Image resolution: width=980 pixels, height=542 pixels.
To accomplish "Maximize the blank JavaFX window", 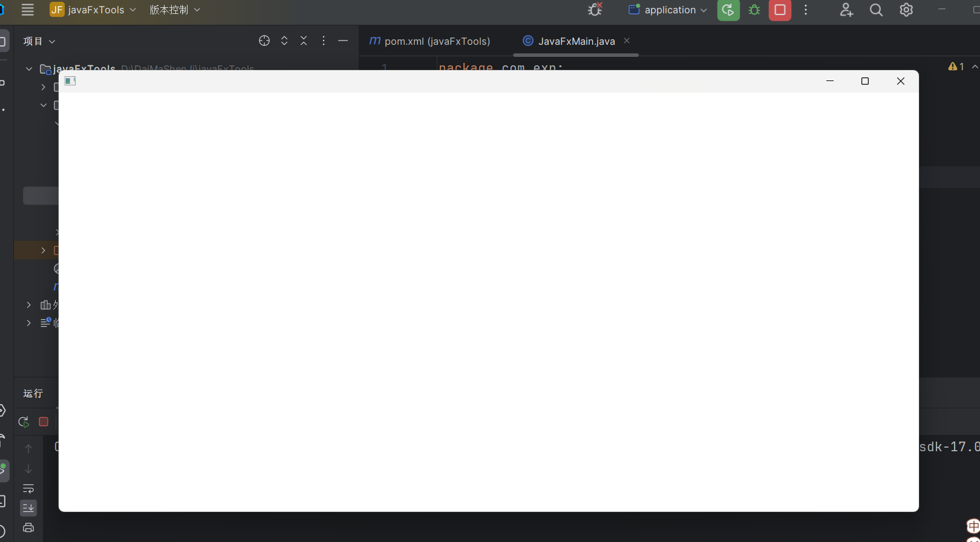I will coord(865,81).
